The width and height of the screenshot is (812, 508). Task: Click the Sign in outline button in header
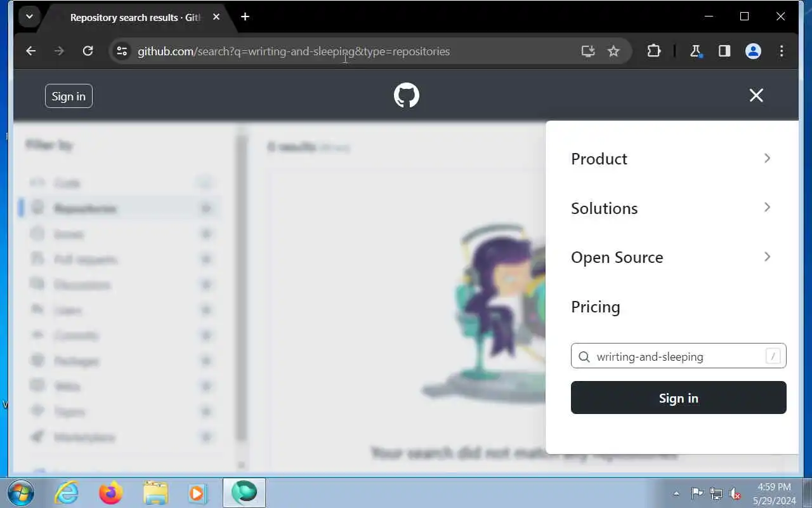coord(69,96)
